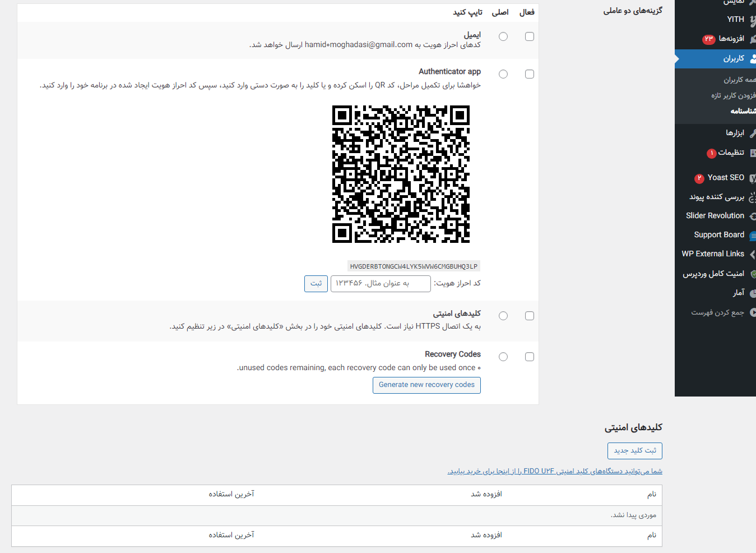This screenshot has width=756, height=553.
Task: Click the top نام column header
Action: [652, 494]
